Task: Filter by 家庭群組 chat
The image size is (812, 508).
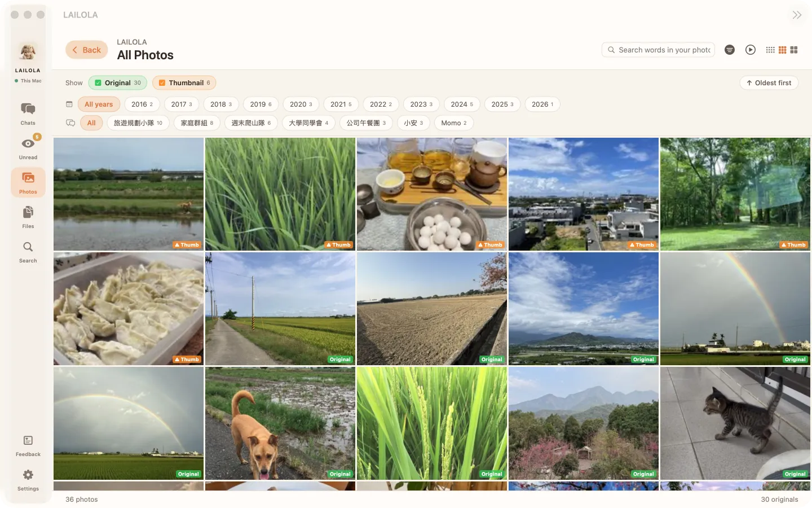Action: (197, 122)
